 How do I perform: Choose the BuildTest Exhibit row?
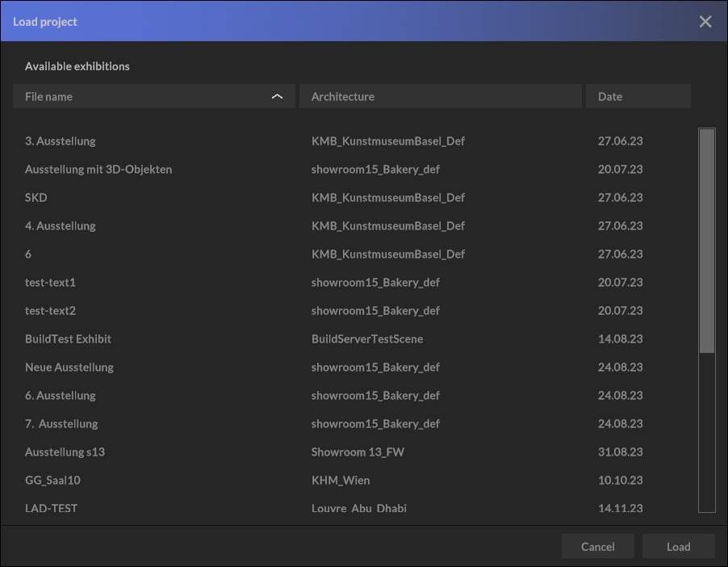click(69, 339)
